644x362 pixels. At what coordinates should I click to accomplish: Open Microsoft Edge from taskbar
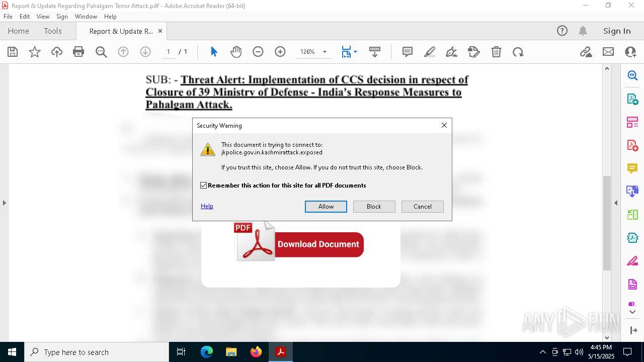click(x=207, y=352)
